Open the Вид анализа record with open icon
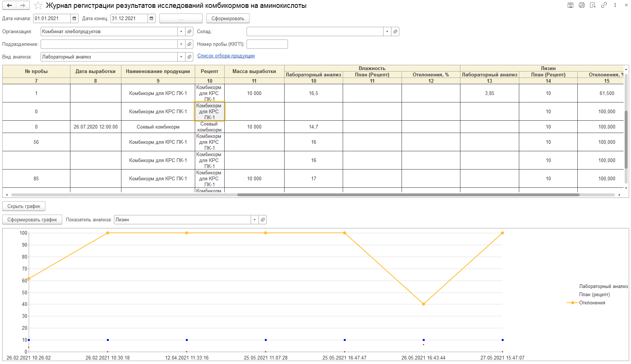Image resolution: width=631 pixels, height=364 pixels. coord(189,57)
